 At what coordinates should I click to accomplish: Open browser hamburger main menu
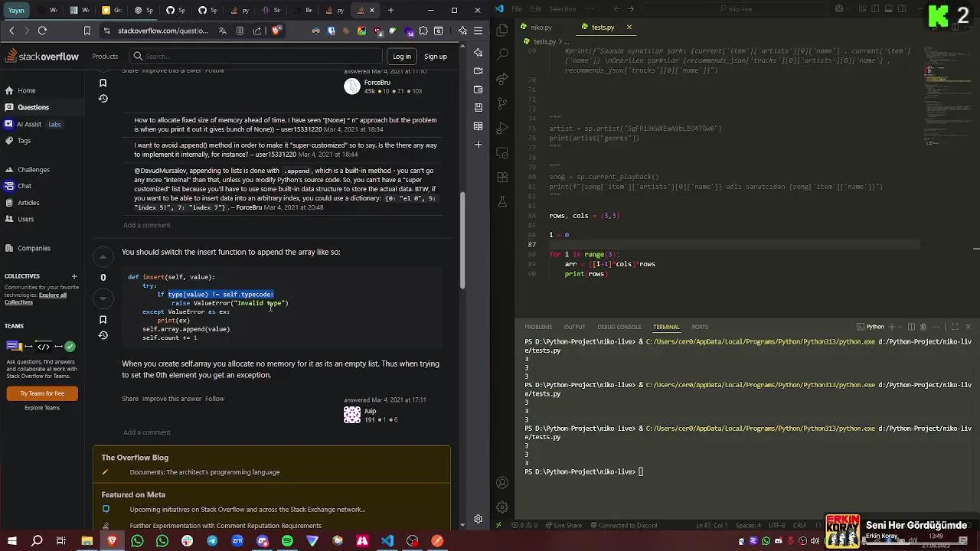[x=478, y=31]
